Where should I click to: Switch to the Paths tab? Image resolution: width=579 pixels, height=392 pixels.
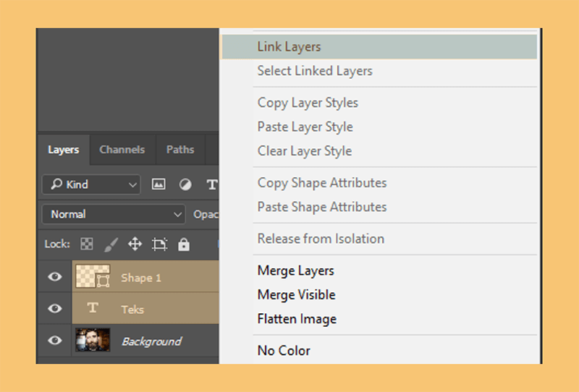tap(180, 150)
